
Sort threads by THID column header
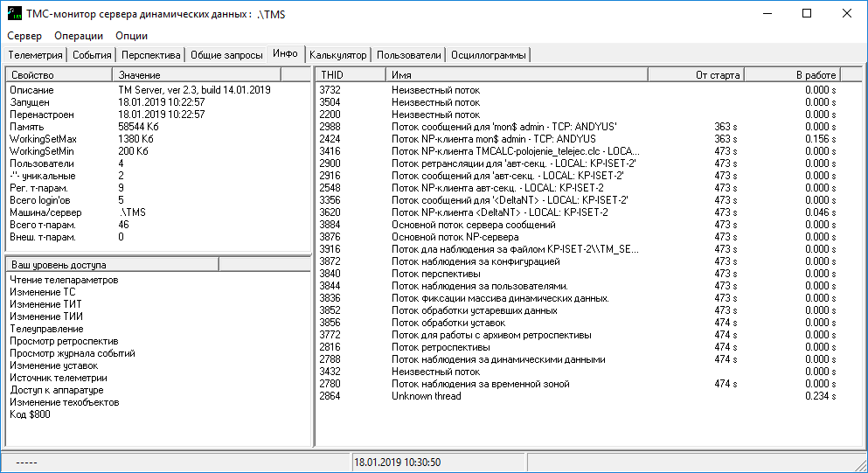point(350,75)
